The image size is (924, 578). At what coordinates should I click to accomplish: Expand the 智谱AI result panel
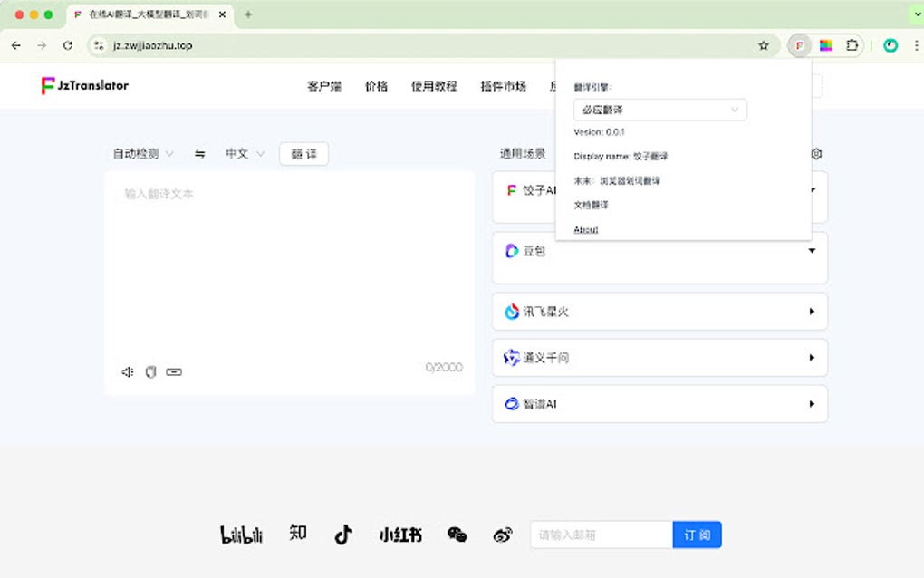tap(812, 403)
